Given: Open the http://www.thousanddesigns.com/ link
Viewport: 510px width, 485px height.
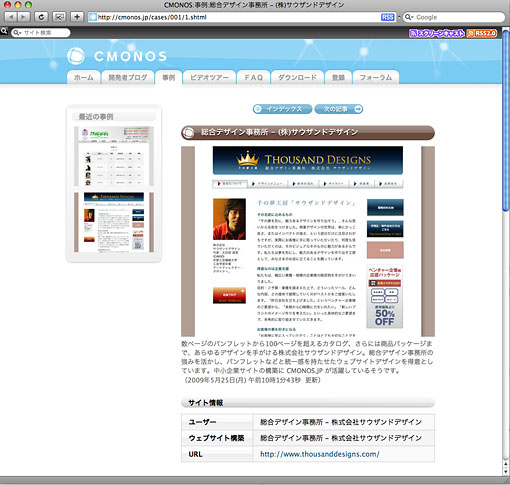Looking at the screenshot, I should point(320,454).
